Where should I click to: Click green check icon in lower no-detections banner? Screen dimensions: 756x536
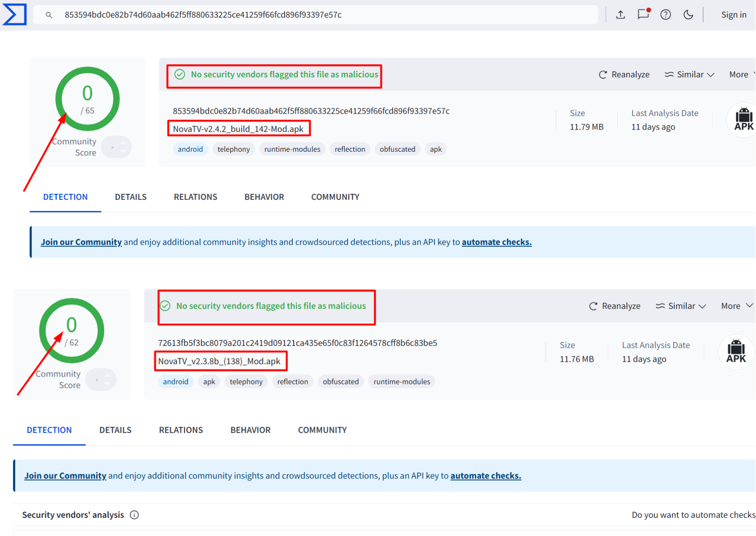click(x=165, y=306)
